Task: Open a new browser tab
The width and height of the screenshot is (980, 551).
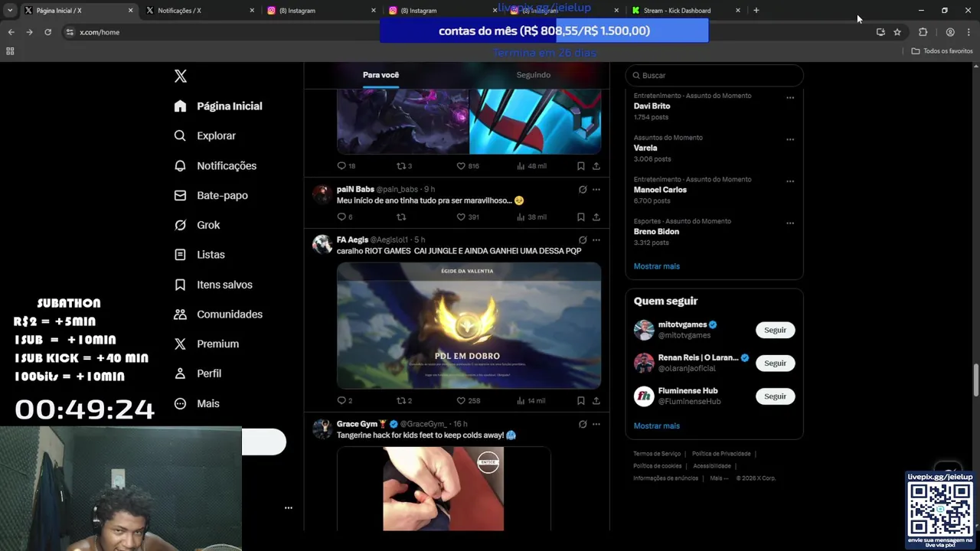Action: pos(756,11)
